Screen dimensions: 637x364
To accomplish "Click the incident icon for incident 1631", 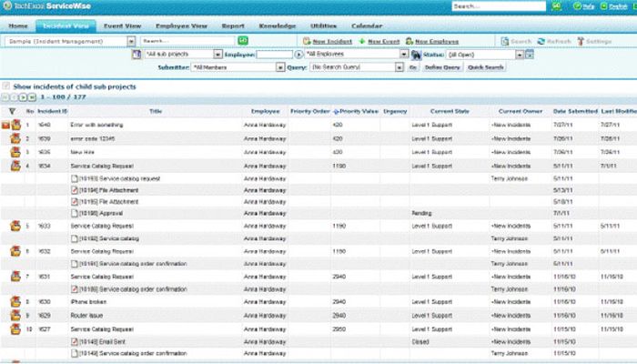I will 15,277.
